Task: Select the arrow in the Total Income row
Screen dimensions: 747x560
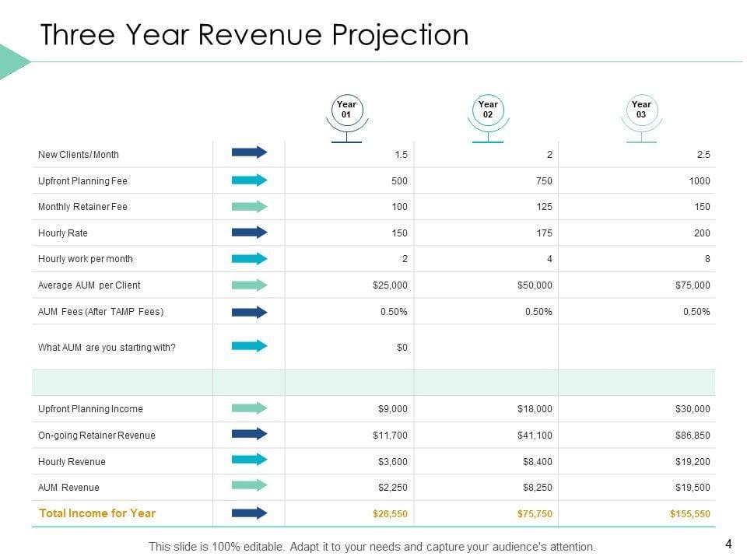Action: tap(249, 513)
